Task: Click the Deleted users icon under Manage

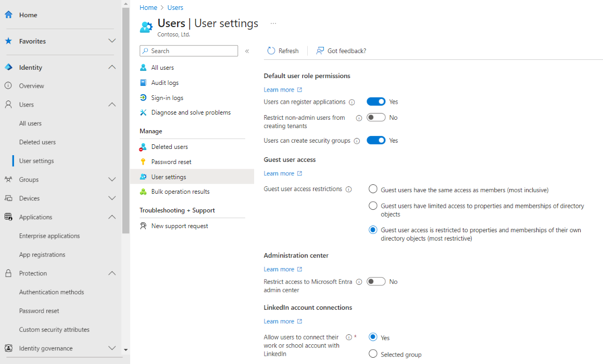Action: [x=143, y=146]
